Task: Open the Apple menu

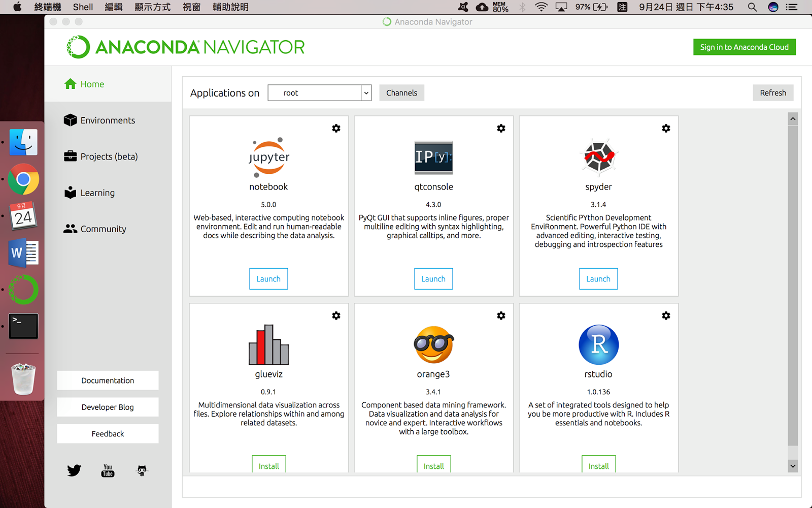Action: coord(17,7)
